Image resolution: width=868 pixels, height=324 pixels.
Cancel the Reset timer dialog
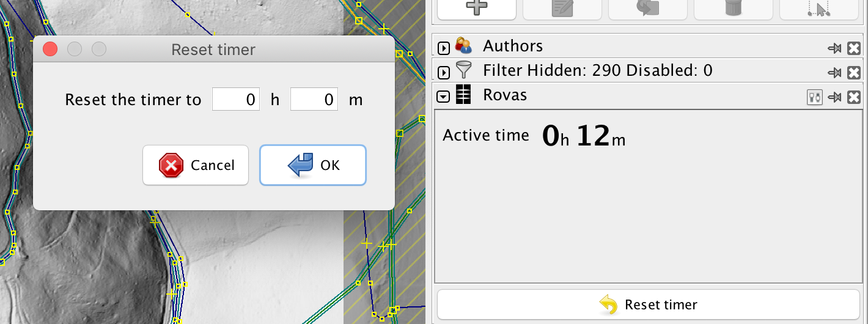coord(196,165)
